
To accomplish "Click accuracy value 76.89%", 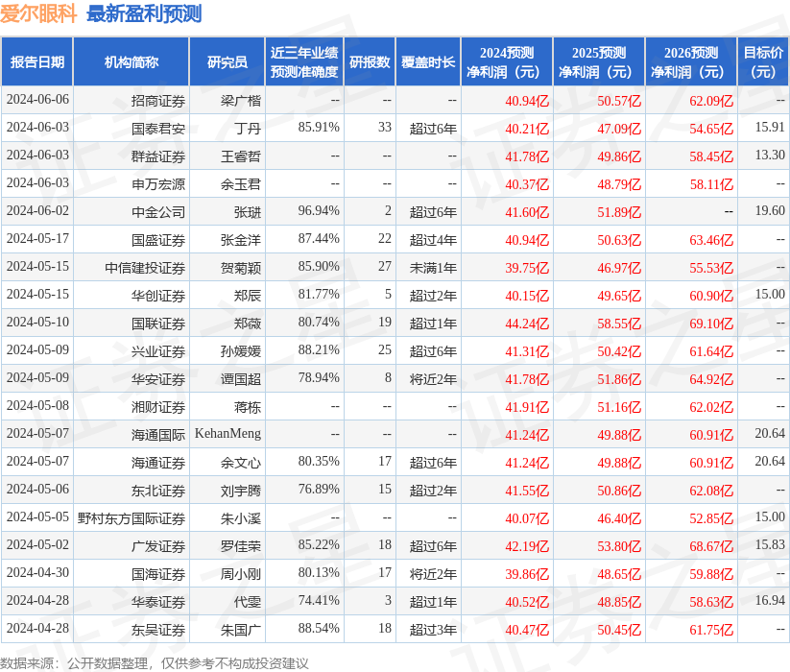I will pyautogui.click(x=319, y=490).
